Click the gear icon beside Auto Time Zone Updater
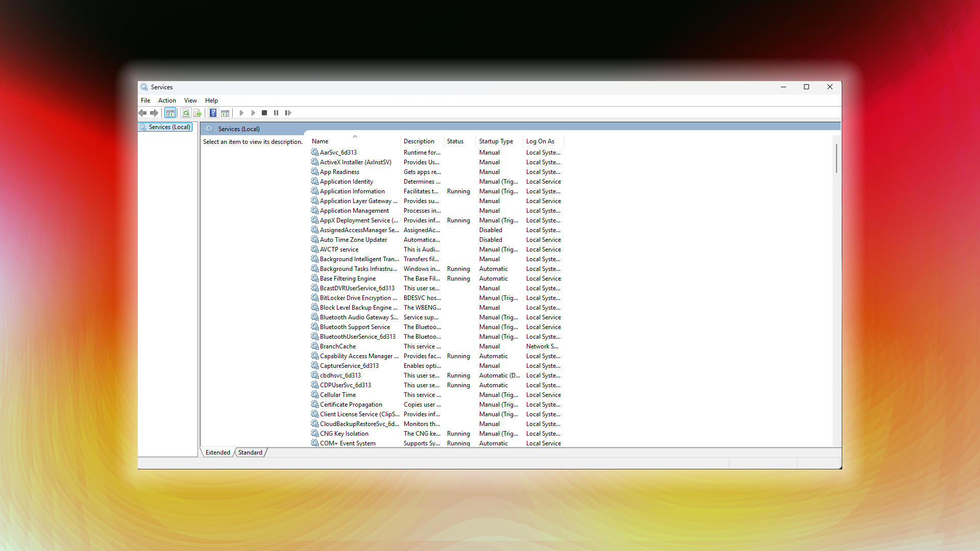980x551 pixels. [315, 239]
